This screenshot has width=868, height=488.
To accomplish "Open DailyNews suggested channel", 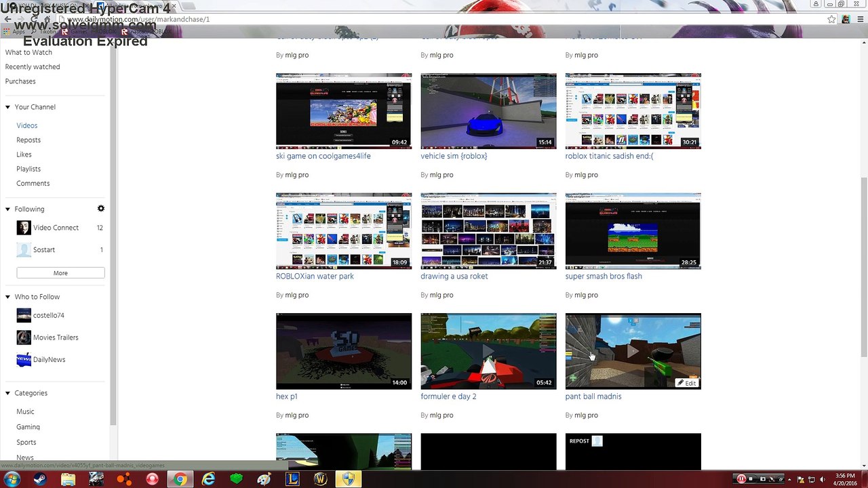I will [x=49, y=360].
